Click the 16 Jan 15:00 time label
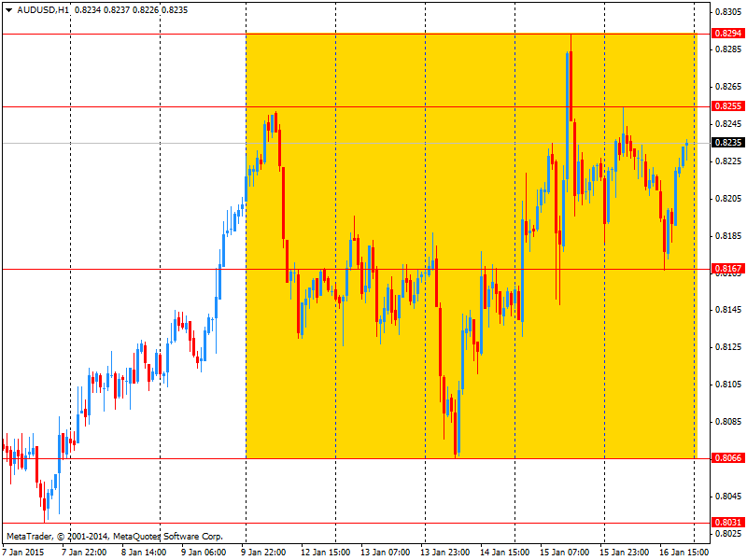The image size is (747, 560). (x=684, y=552)
